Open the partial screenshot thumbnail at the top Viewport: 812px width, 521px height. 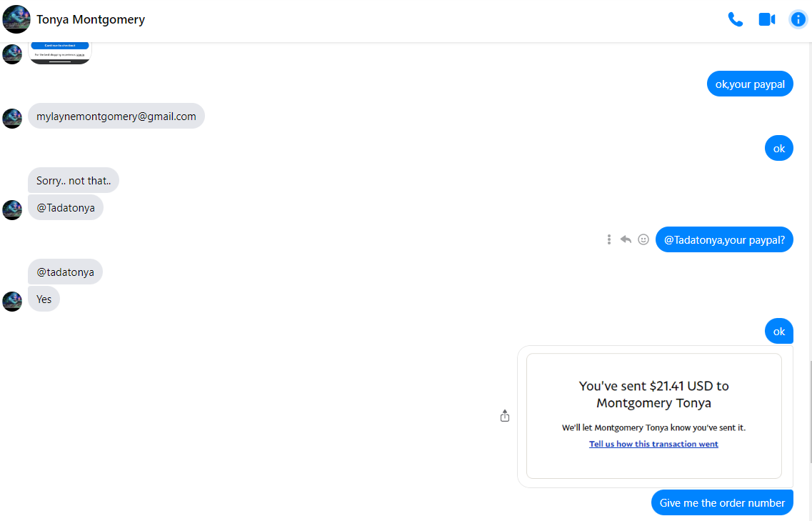(60, 53)
